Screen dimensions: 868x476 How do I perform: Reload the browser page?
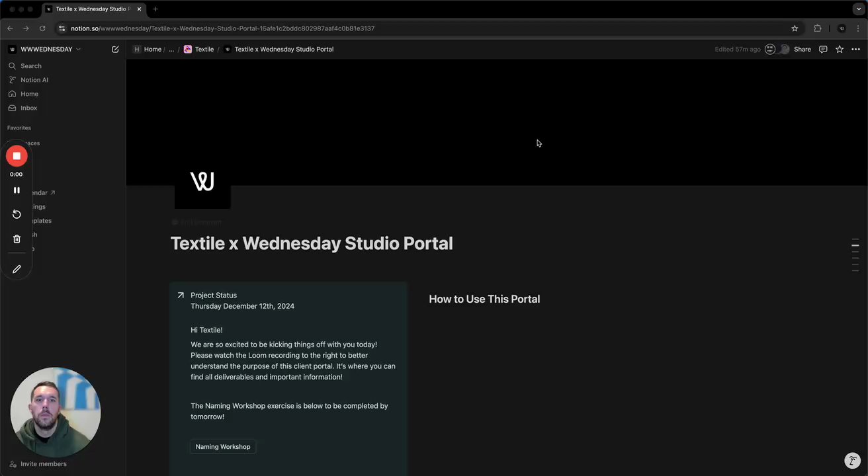tap(42, 28)
